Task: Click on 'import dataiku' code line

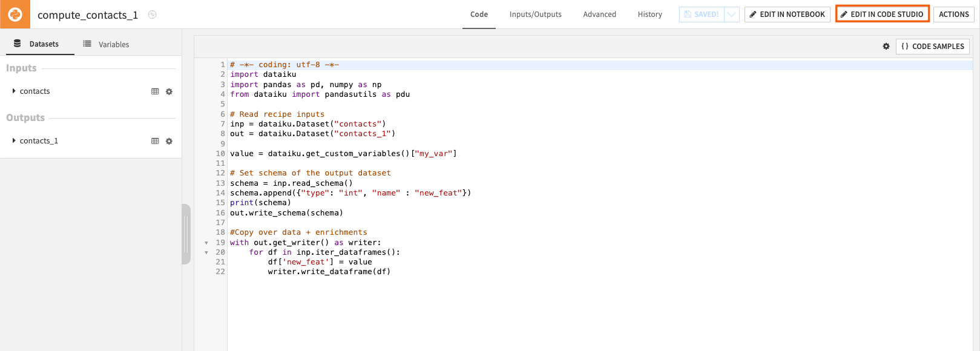Action: pos(263,74)
